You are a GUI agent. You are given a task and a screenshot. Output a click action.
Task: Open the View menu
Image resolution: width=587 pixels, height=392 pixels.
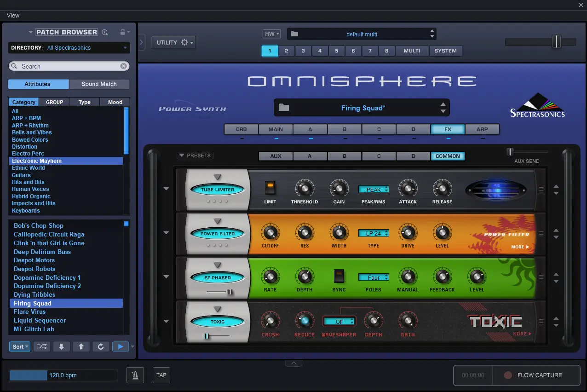(x=13, y=16)
